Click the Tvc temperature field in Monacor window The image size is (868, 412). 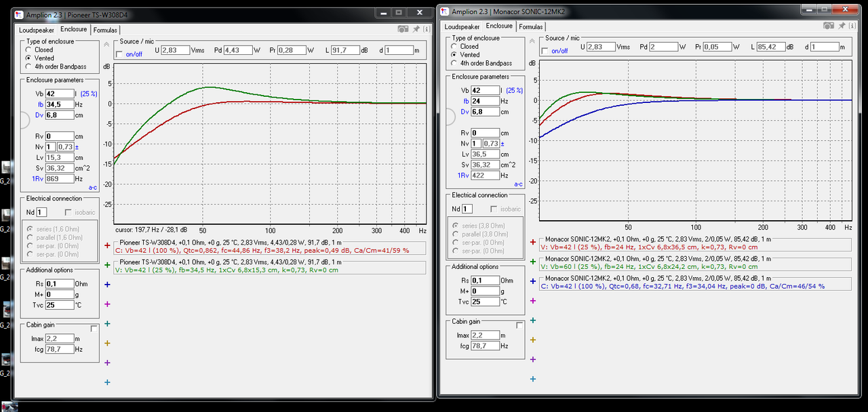pos(486,302)
